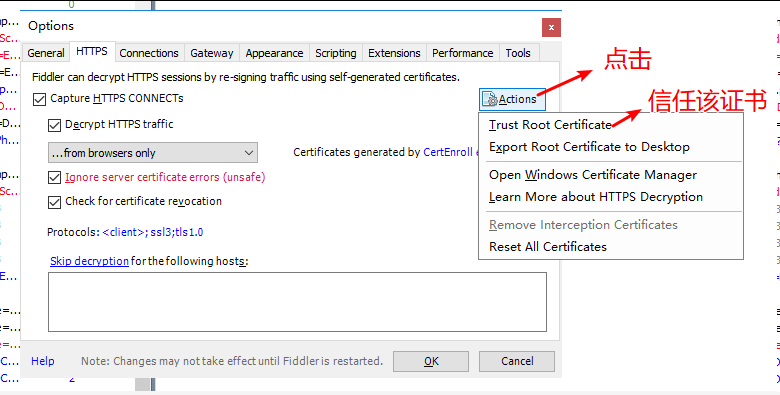Image resolution: width=780 pixels, height=395 pixels.
Task: Select Trust Root Certificate menu entry
Action: tap(550, 125)
